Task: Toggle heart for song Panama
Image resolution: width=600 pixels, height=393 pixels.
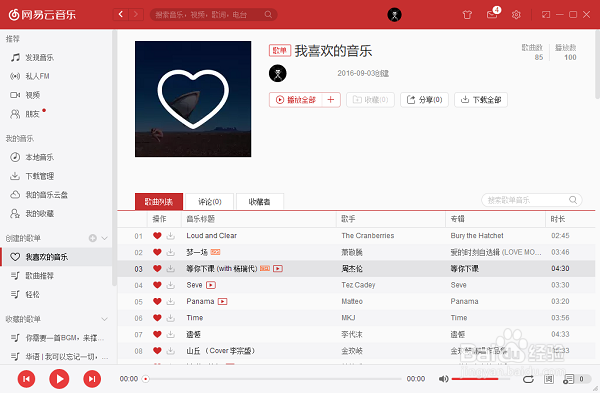Action: tap(157, 302)
